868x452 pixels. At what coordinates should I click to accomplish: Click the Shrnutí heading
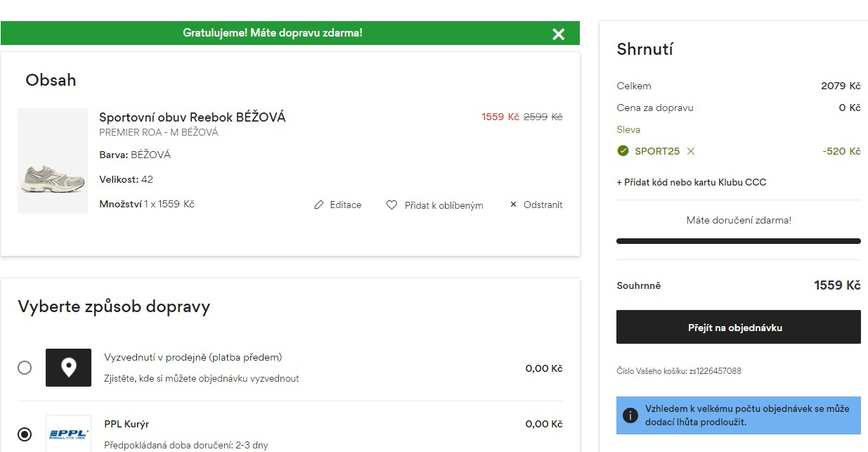(645, 49)
